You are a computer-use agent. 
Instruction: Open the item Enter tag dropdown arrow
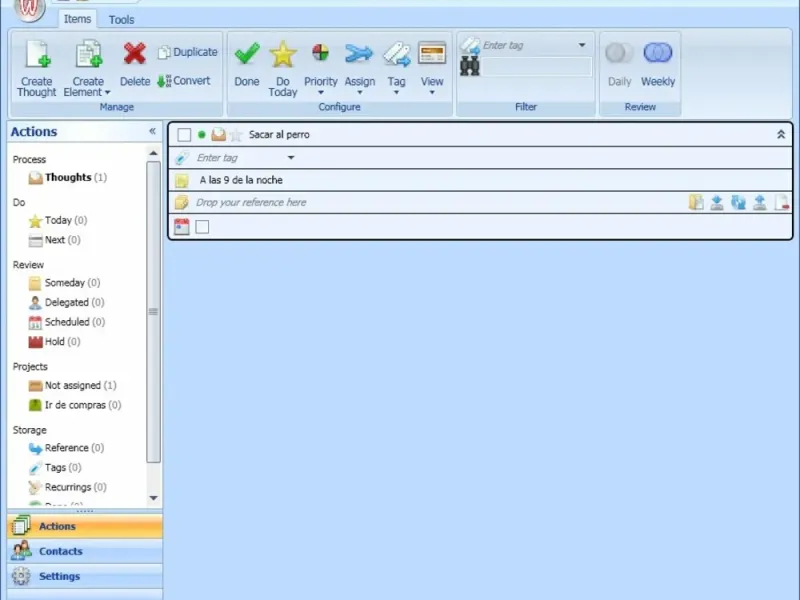pyautogui.click(x=291, y=158)
